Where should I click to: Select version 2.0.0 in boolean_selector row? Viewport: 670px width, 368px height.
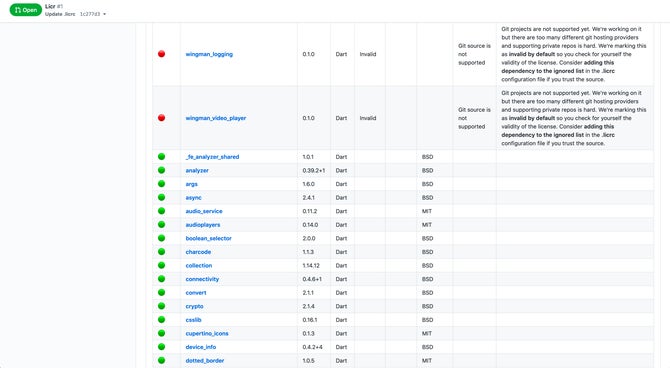click(309, 238)
